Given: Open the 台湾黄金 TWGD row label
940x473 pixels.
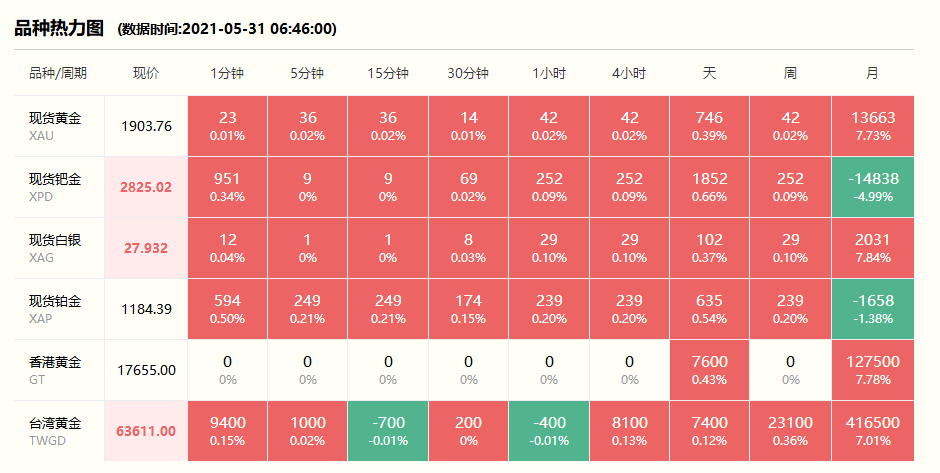Looking at the screenshot, I should coord(55,431).
